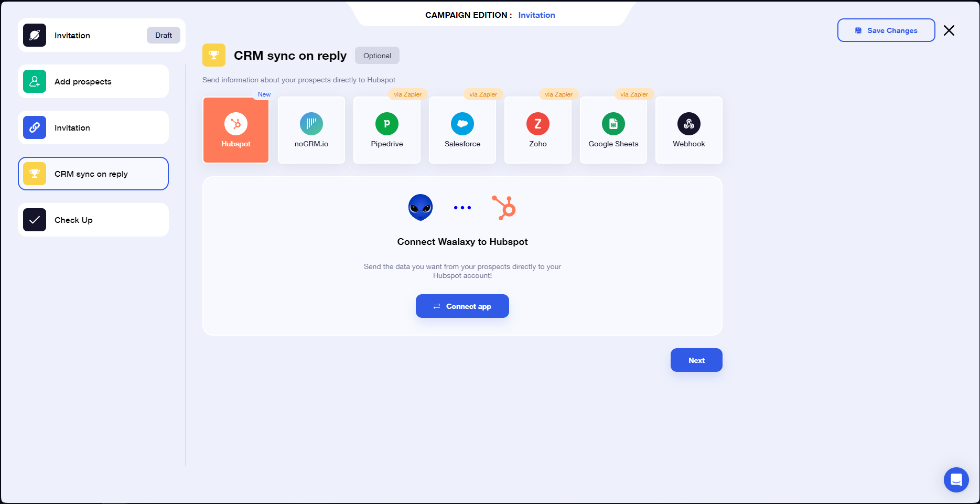This screenshot has height=504, width=980.
Task: Select the Zoho integration card
Action: pos(538,130)
